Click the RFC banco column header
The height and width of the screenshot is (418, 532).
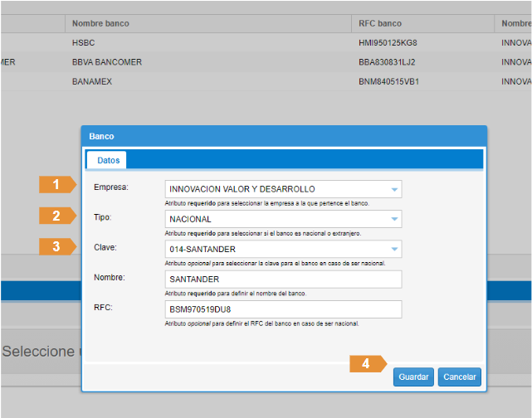[380, 23]
